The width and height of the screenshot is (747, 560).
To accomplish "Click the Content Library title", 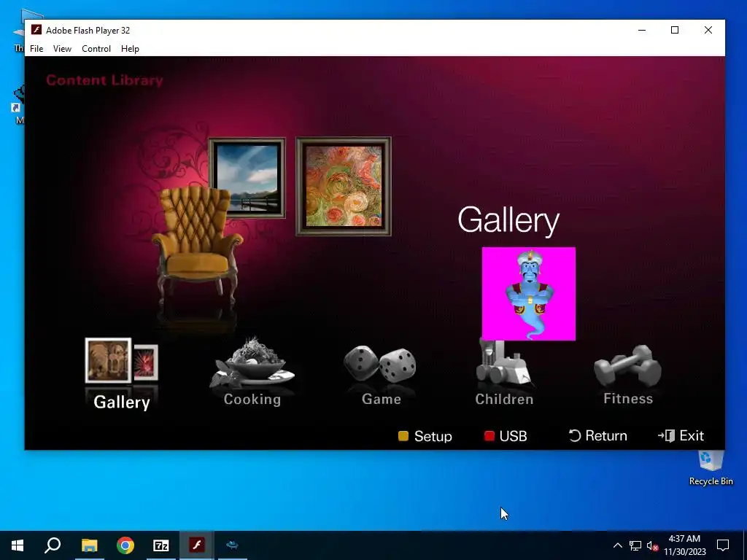I will tap(105, 80).
